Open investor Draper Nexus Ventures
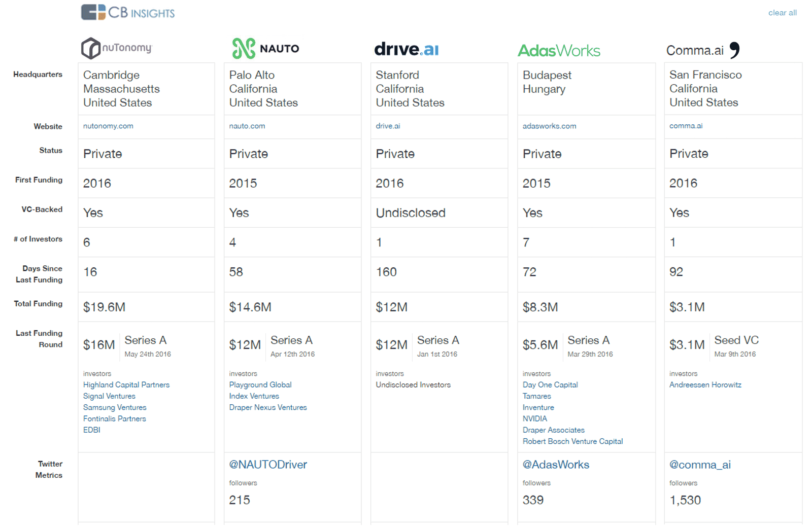812x529 pixels. (x=268, y=407)
